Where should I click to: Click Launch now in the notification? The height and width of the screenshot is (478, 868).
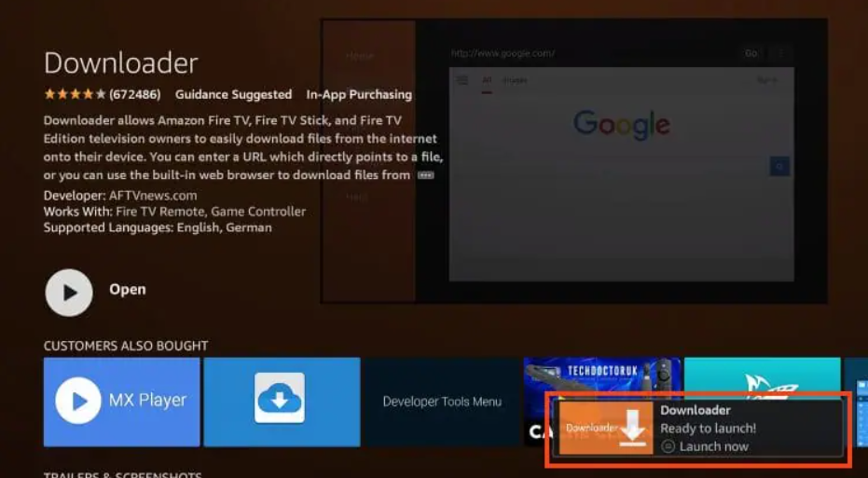pos(713,446)
